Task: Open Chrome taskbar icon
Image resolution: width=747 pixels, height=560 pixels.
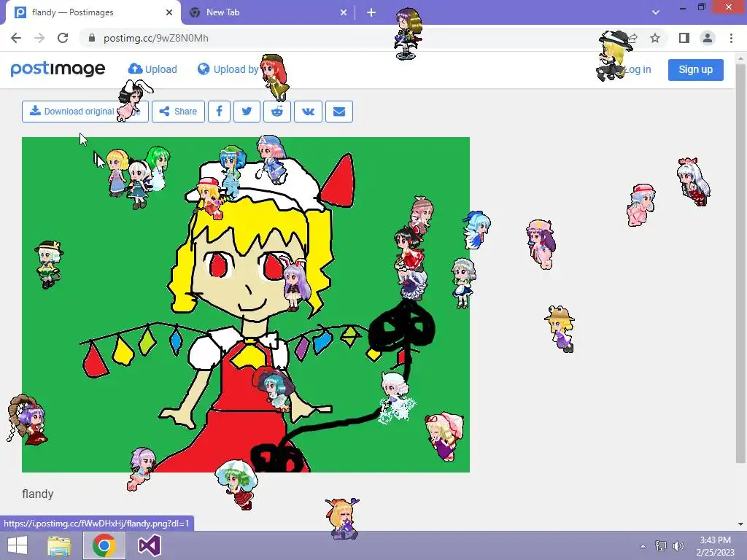Action: coord(104,545)
